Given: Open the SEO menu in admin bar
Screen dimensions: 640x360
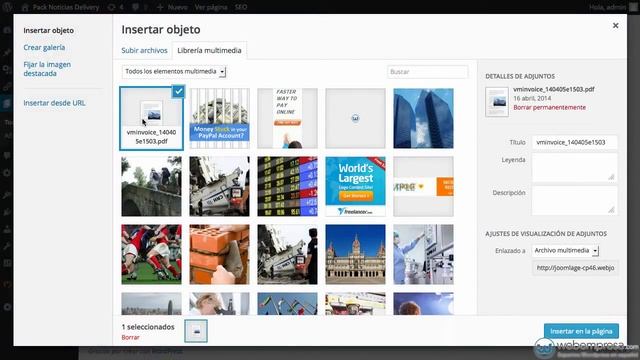Looking at the screenshot, I should 241,7.
